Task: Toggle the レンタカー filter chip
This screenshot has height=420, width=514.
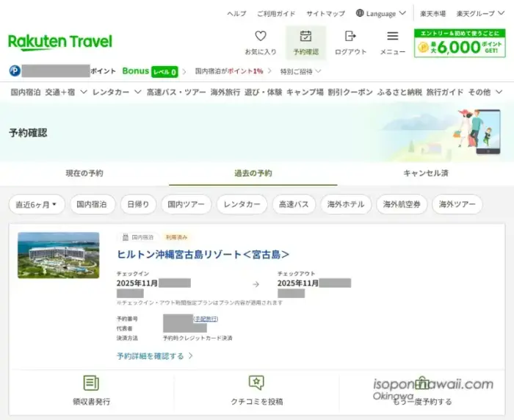Action: pos(242,205)
